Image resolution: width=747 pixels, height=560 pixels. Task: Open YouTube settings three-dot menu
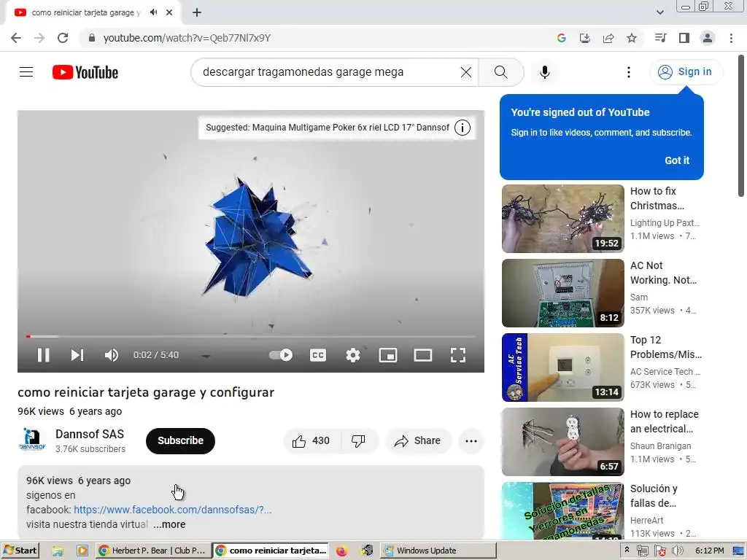(628, 72)
